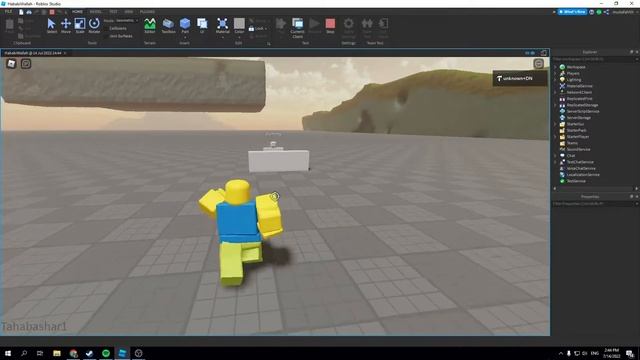
Task: Open Game Settings gear icon
Action: point(348,24)
